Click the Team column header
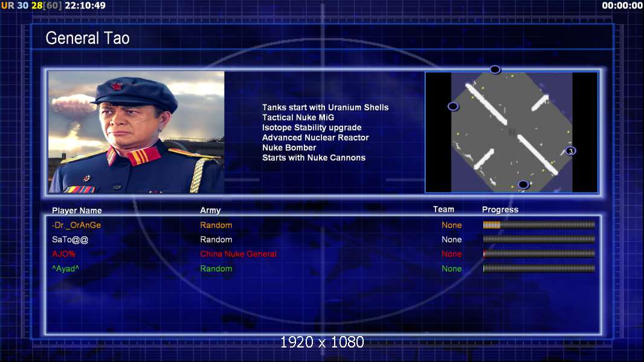The image size is (644, 362). tap(443, 209)
